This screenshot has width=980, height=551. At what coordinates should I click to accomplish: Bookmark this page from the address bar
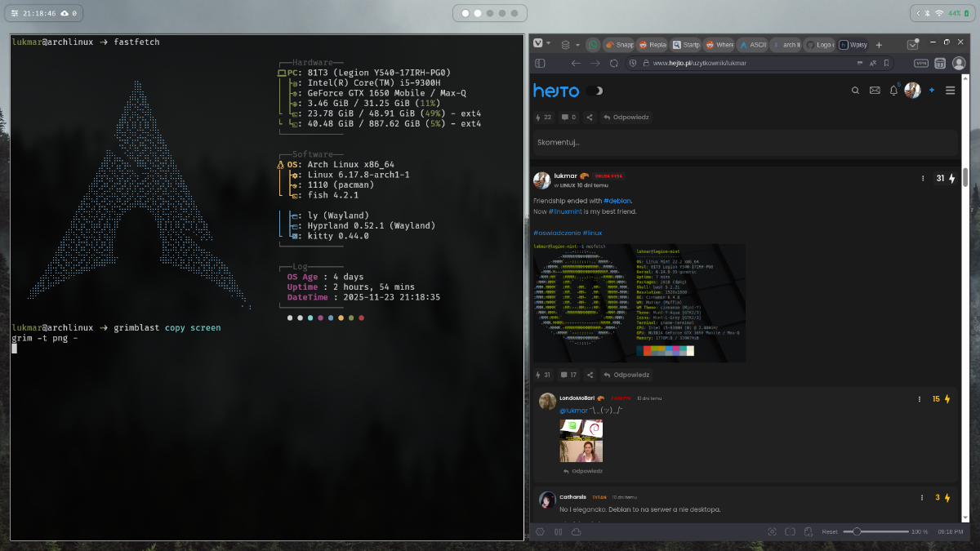(886, 63)
